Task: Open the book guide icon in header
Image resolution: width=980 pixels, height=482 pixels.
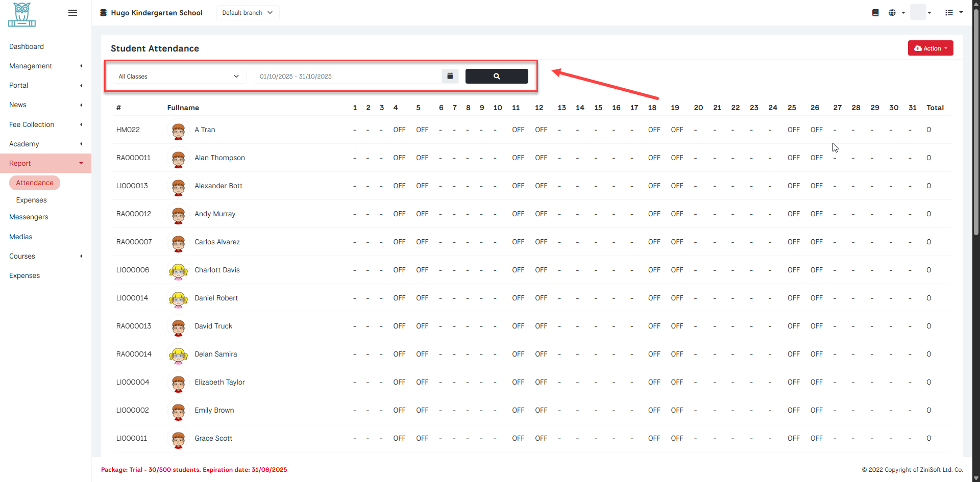Action: point(875,13)
